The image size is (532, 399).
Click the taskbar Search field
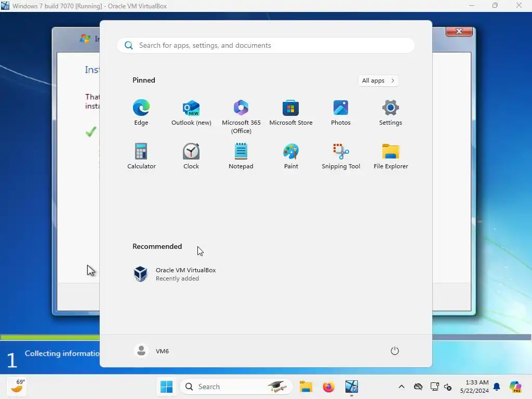point(236,387)
